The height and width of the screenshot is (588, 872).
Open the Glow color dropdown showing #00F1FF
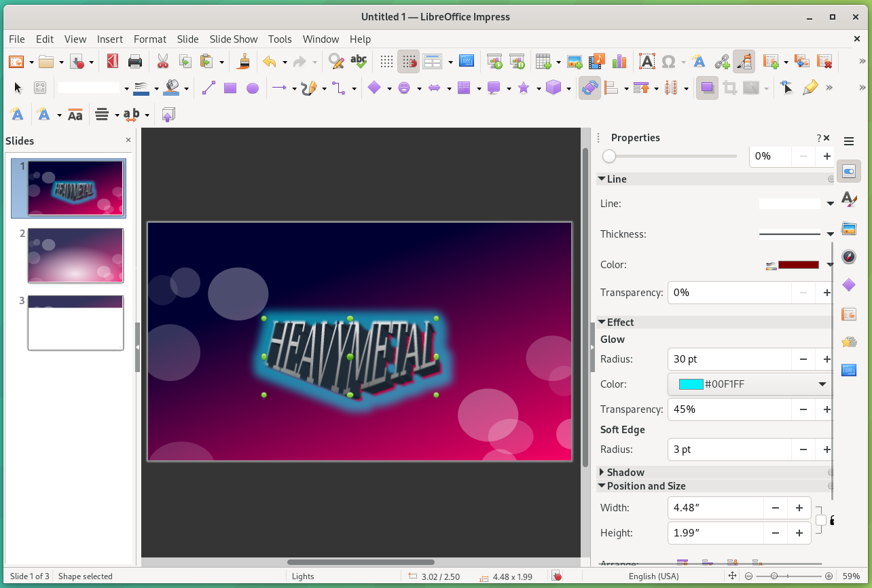click(822, 384)
